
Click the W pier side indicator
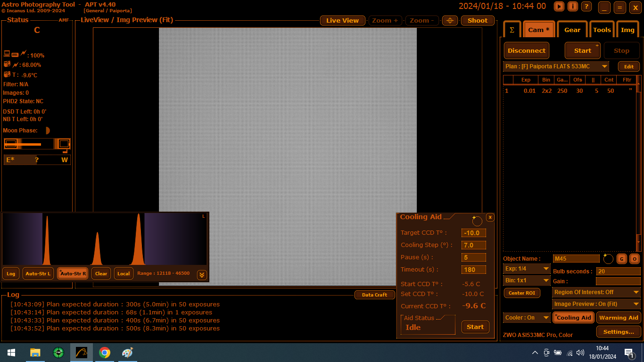(65, 160)
